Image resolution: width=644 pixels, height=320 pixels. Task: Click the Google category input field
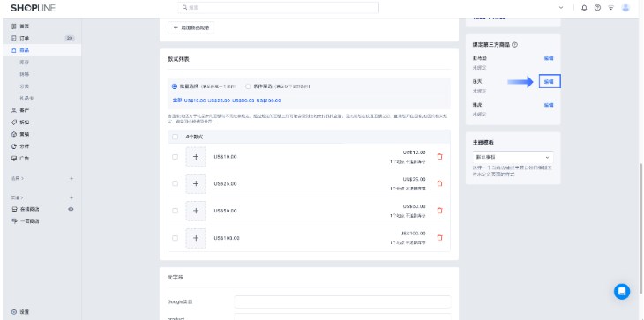[x=342, y=302]
